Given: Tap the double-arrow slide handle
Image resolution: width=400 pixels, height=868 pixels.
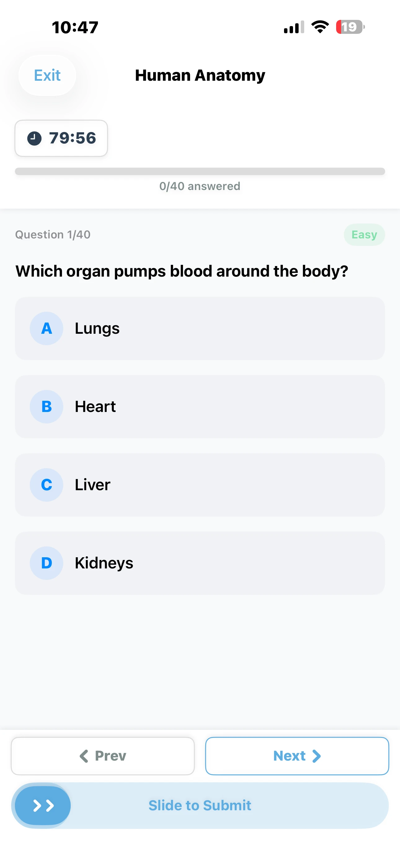Looking at the screenshot, I should (43, 805).
